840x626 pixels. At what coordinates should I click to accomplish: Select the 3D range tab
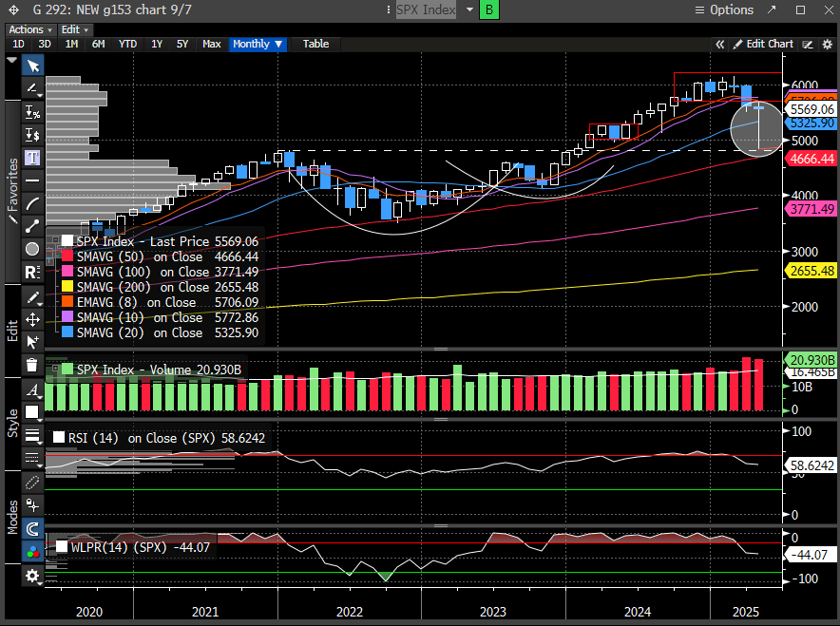tap(45, 44)
